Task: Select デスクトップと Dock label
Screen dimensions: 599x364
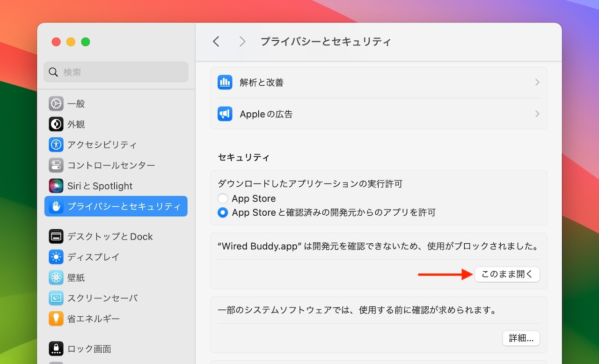Action: 110,237
